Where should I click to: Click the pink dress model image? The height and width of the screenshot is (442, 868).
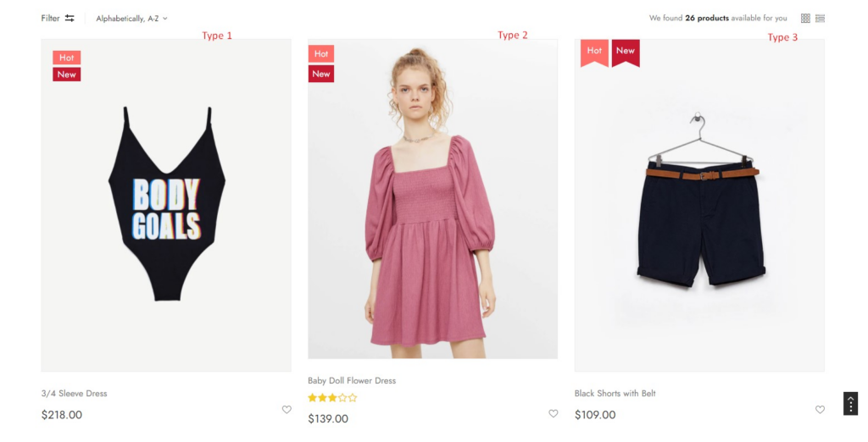pyautogui.click(x=433, y=199)
